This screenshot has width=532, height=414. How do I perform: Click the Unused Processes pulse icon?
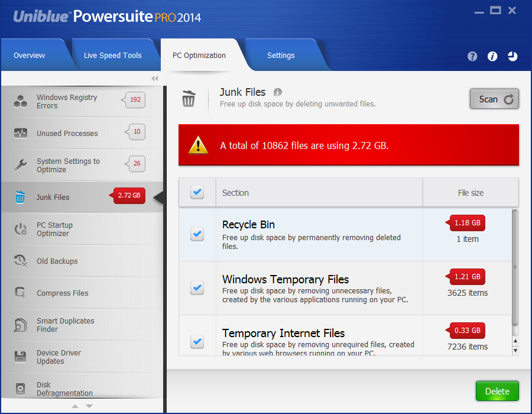click(x=20, y=133)
